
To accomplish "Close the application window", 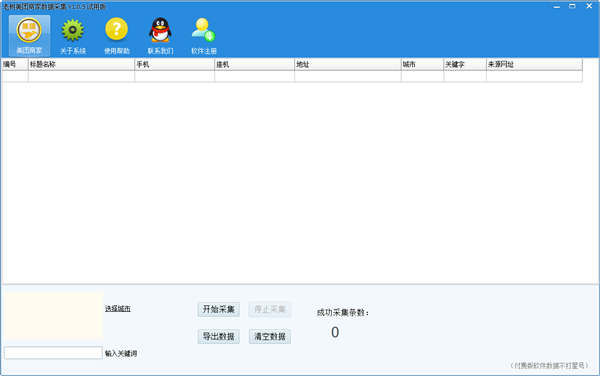I will coord(589,6).
